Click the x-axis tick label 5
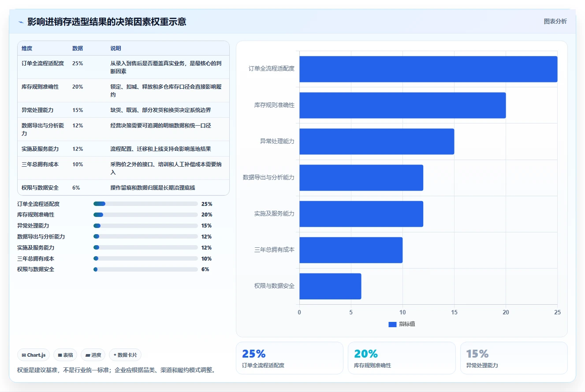Screen dimensions: 585x392 click(x=351, y=312)
